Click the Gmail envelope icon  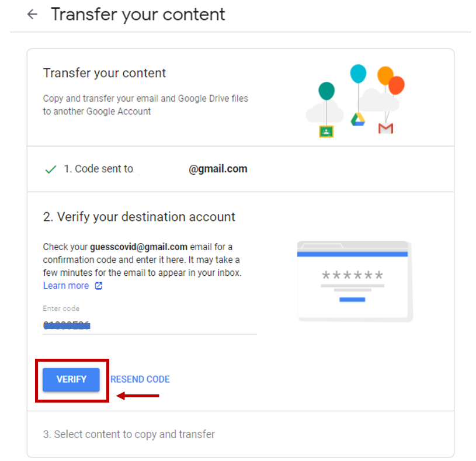tap(385, 128)
